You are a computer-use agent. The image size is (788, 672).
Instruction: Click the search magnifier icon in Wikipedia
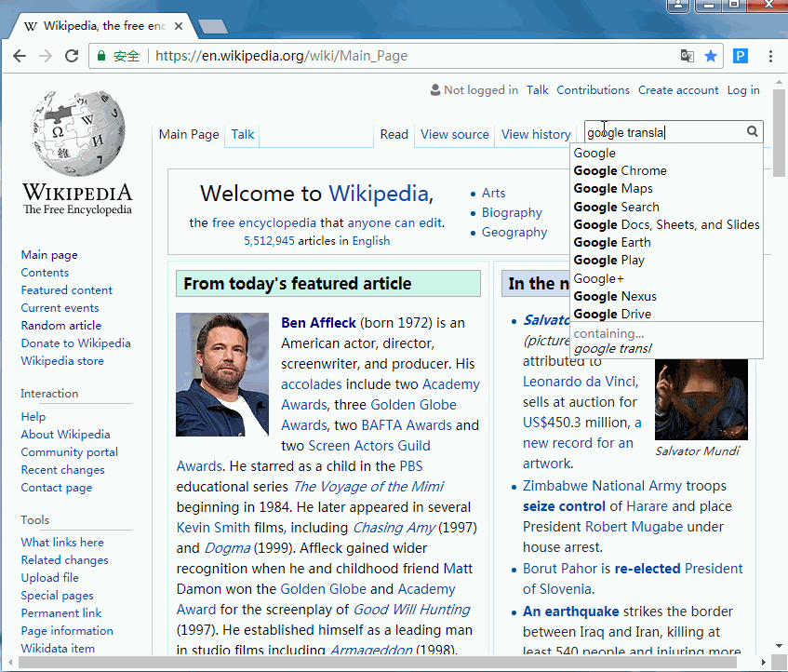click(753, 132)
